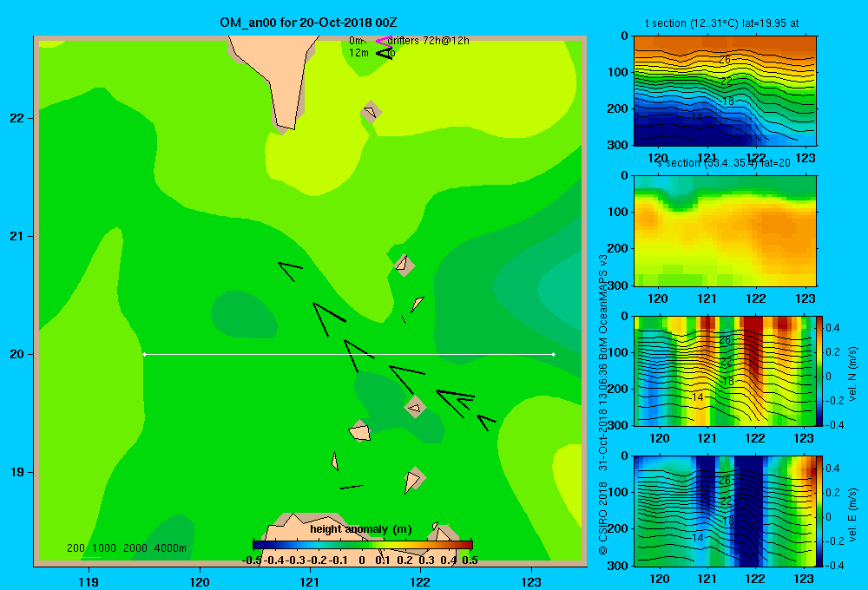The width and height of the screenshot is (868, 590).
Task: Click the title 'OM_an00 for 20-Oct-2018 00Z'
Action: (x=308, y=23)
